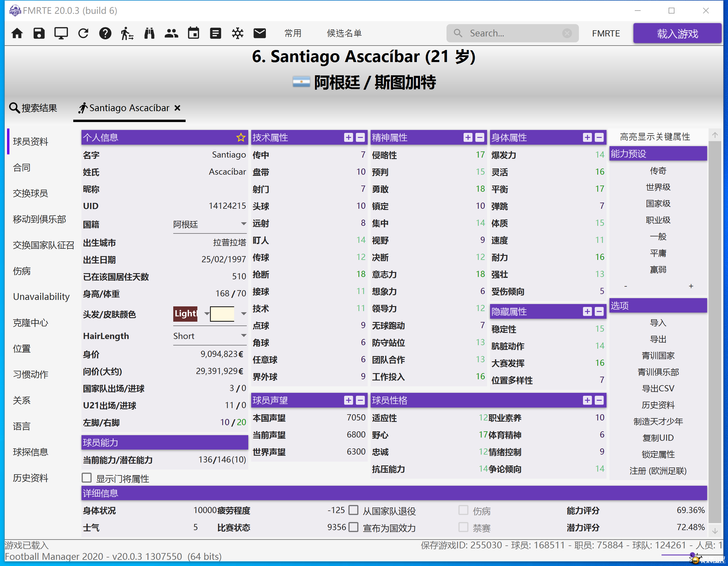Enable 显示门将属性 checkbox
Screen dimensions: 728x566
pos(87,478)
